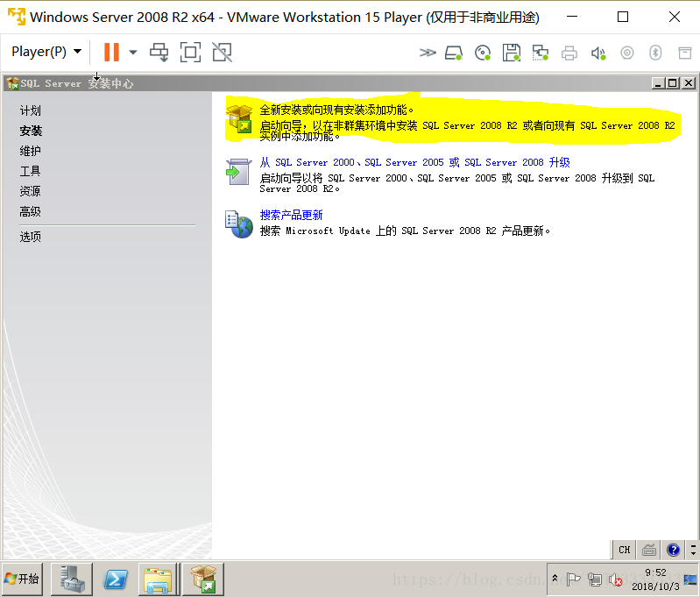Click the globe product updates icon
This screenshot has width=700, height=597.
[x=239, y=224]
